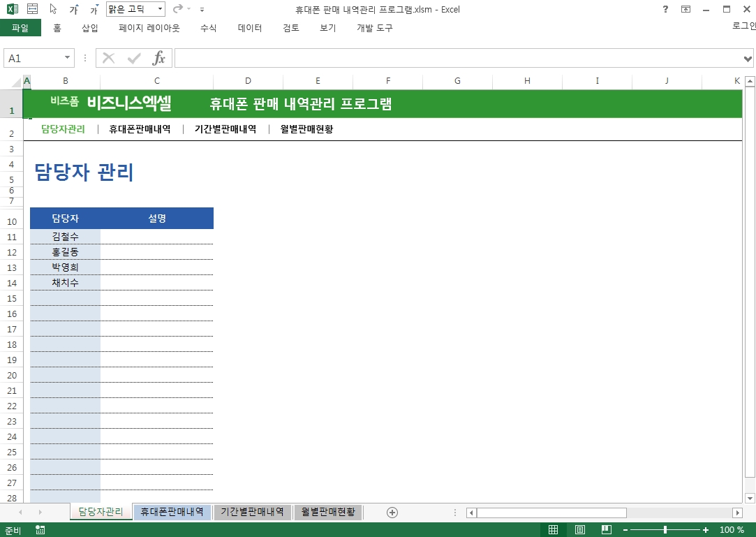Image resolution: width=756 pixels, height=537 pixels.
Task: Expand the Name Box dropdown arrow
Action: tap(67, 58)
